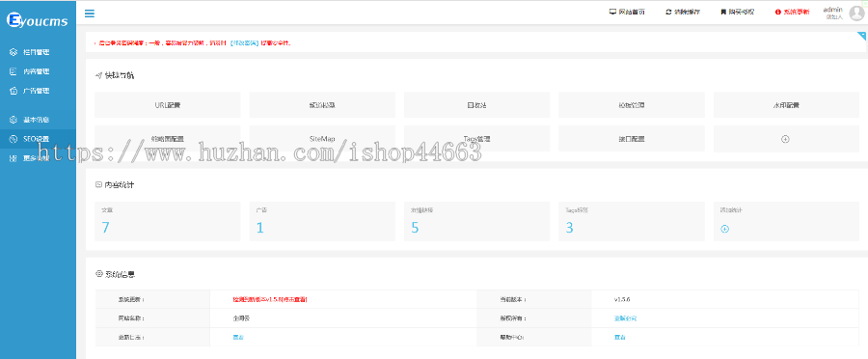Image resolution: width=868 pixels, height=359 pixels.
Task: Open the SiteMap shortcut
Action: pos(322,139)
